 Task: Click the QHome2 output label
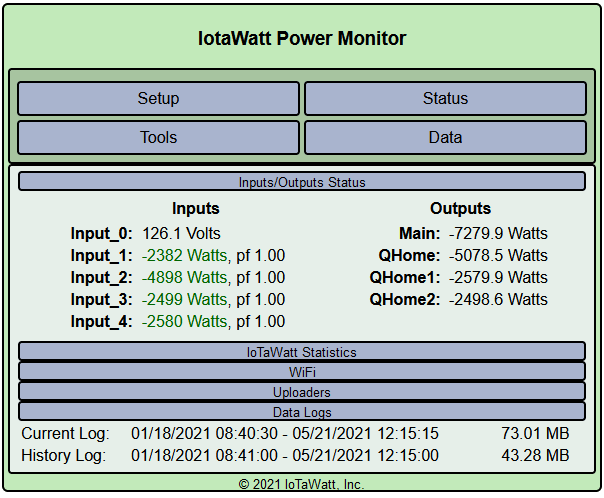[405, 299]
